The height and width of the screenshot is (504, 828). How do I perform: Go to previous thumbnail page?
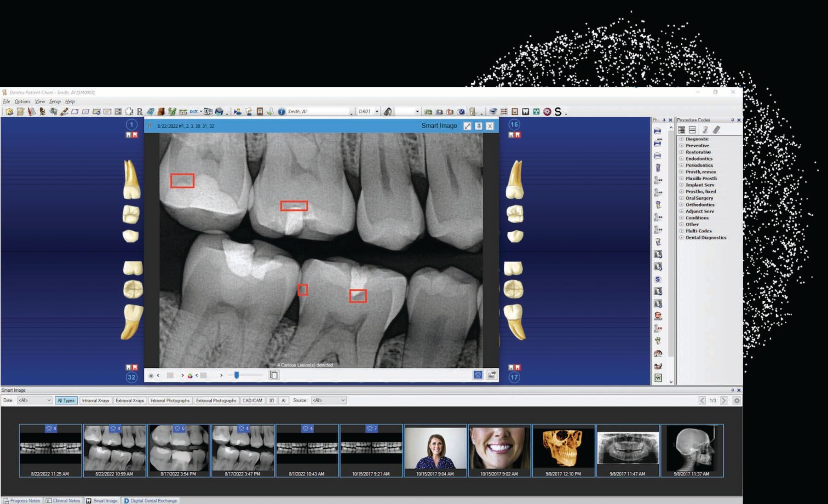(702, 401)
